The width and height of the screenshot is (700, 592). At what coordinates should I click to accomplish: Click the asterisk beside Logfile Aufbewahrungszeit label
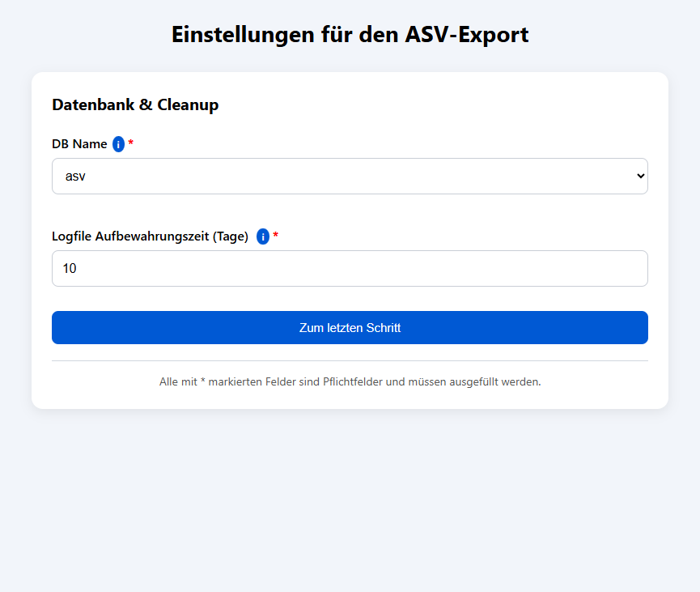(x=276, y=236)
